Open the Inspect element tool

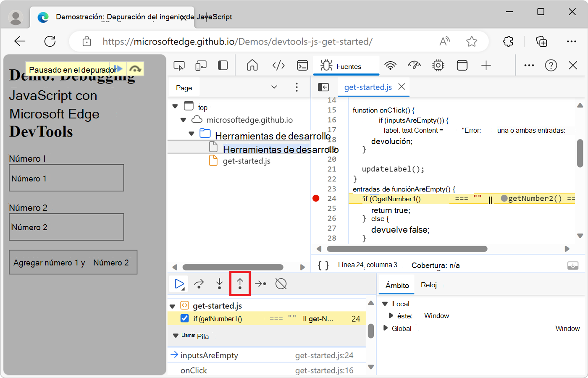(x=179, y=66)
